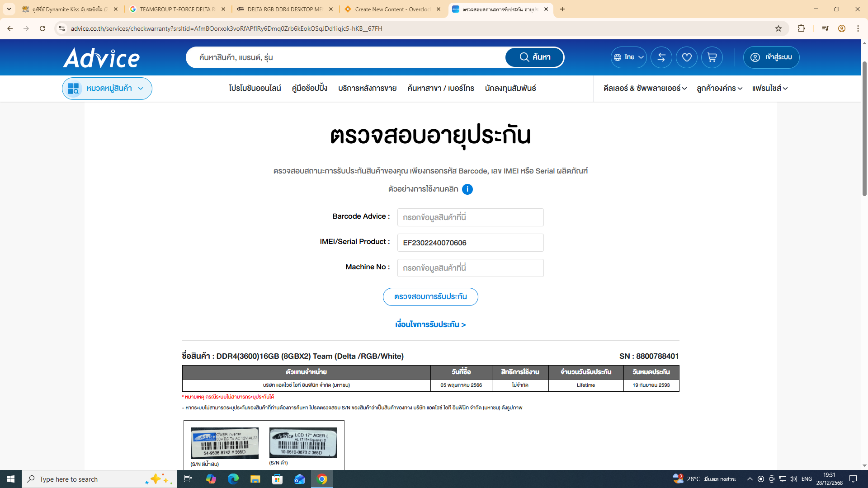
Task: Open the language selector dropdown
Action: tap(628, 57)
